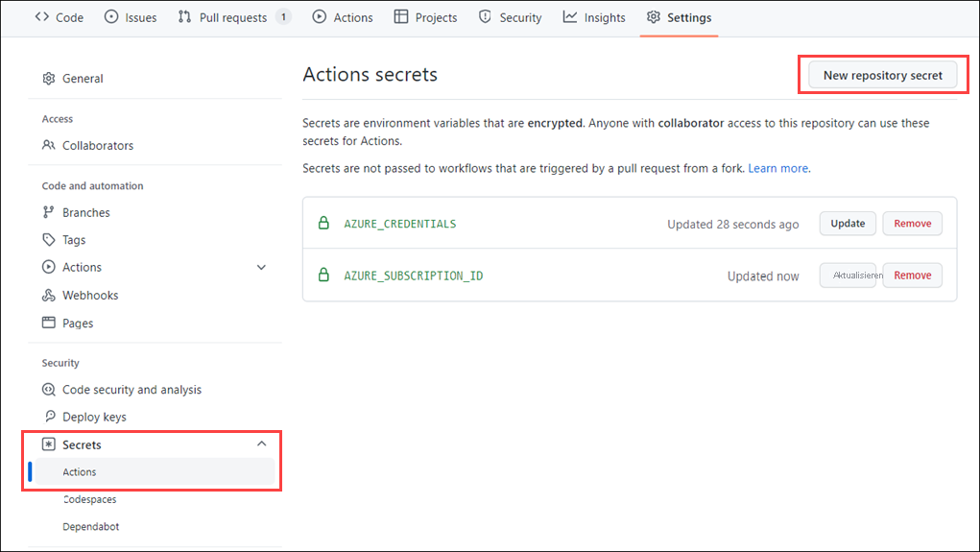The image size is (980, 552).
Task: Click the 'Updated now' text
Action: (x=763, y=276)
